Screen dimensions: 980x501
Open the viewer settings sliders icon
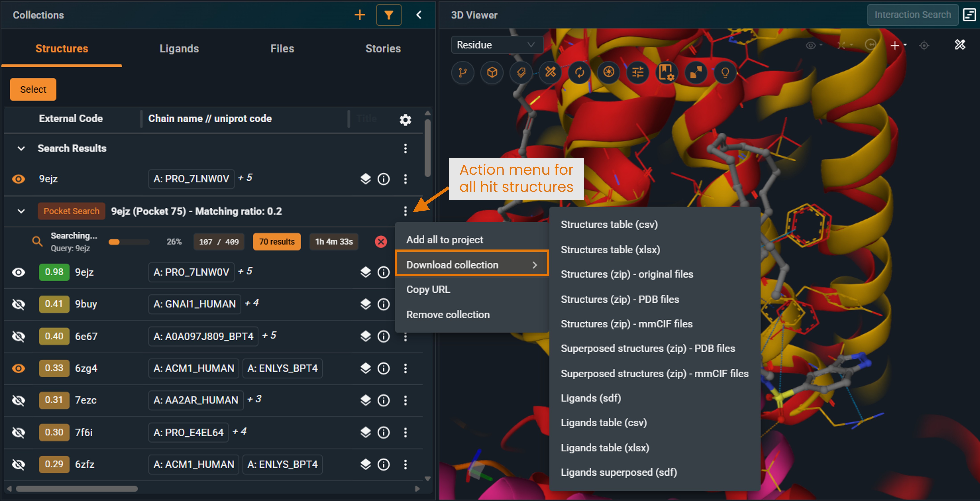(x=638, y=73)
